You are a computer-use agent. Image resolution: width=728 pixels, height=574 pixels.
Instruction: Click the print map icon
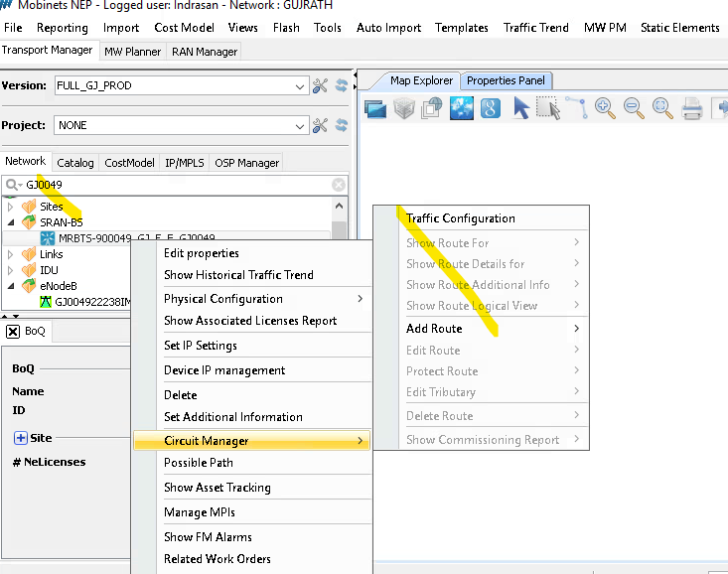(x=692, y=108)
